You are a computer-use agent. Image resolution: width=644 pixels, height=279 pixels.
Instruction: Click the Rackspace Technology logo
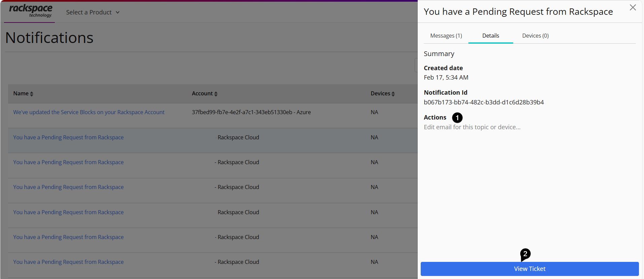click(x=31, y=11)
